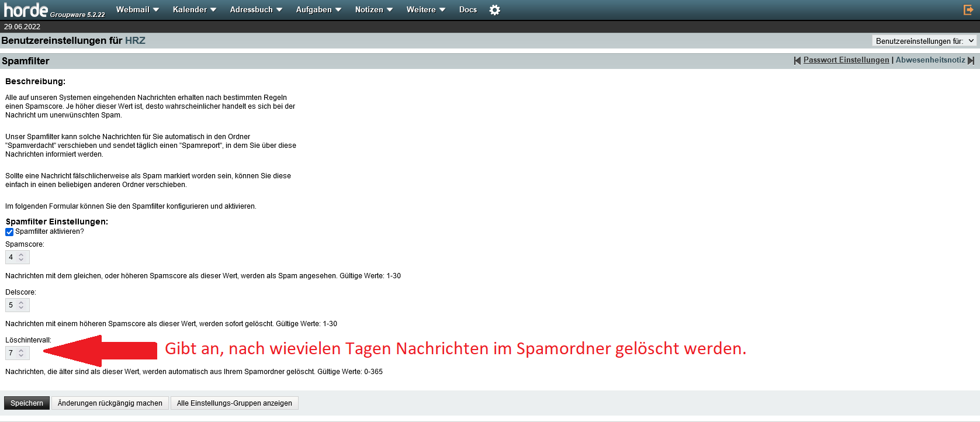Toggle the Spamfilter aktivieren checkbox

coord(9,232)
